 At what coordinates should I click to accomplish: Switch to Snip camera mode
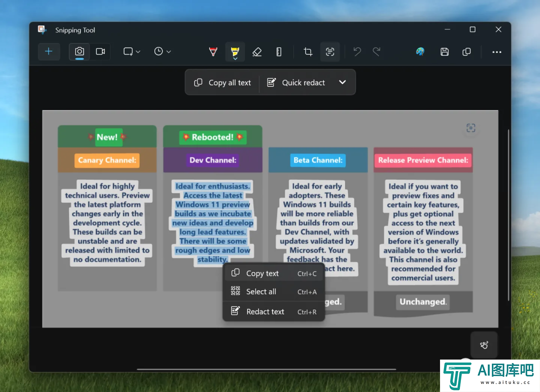(x=79, y=51)
